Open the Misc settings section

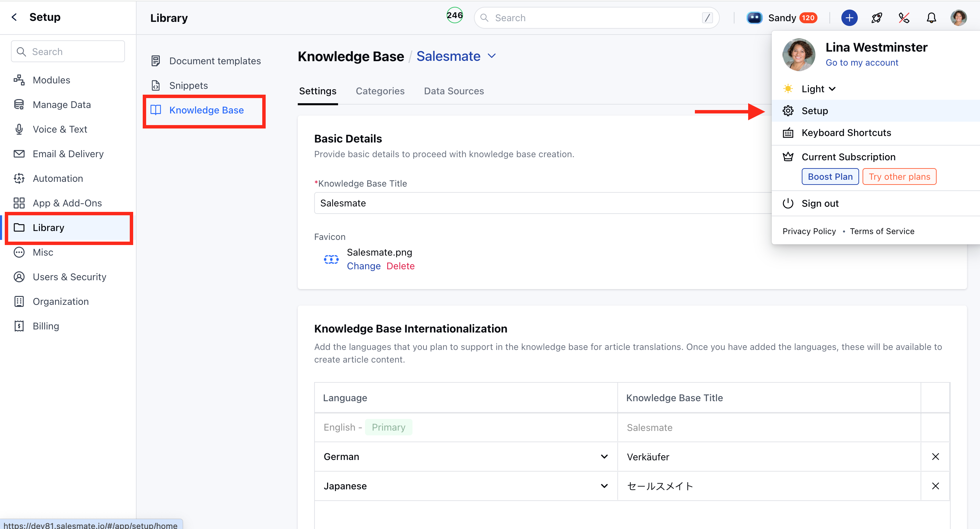pyautogui.click(x=43, y=253)
